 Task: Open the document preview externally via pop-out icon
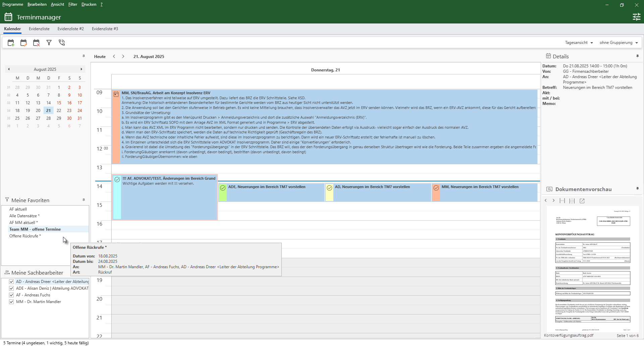582,200
